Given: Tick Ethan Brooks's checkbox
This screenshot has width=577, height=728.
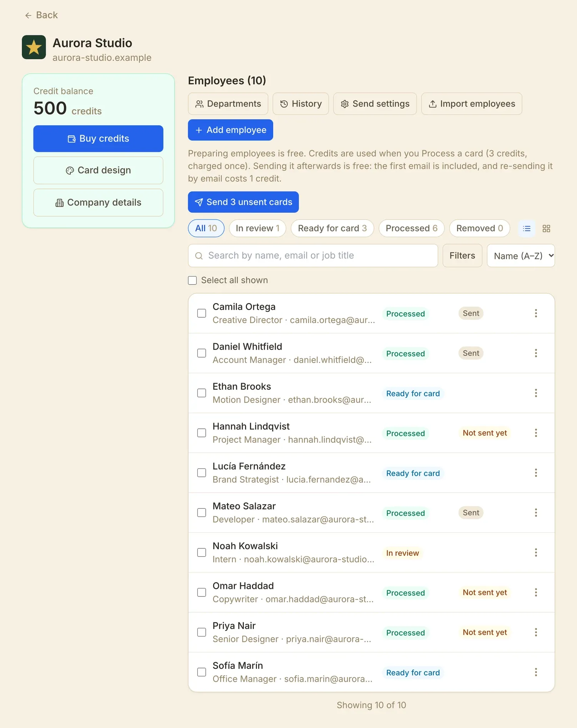Looking at the screenshot, I should click(202, 393).
